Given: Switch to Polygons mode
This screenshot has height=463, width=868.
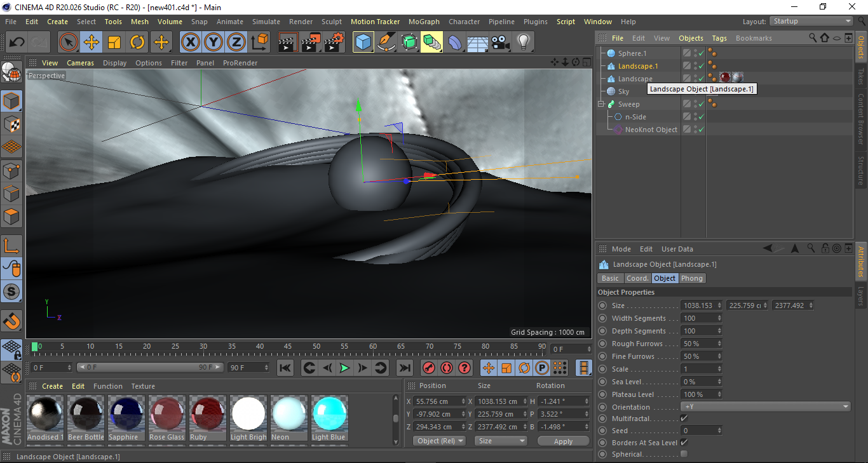Looking at the screenshot, I should point(12,216).
